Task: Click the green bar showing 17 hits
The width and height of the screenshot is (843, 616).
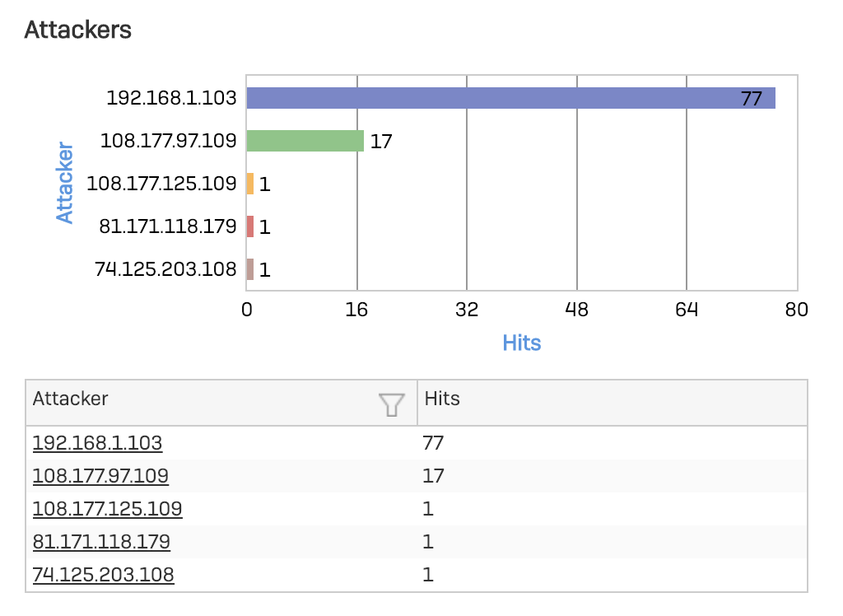Action: pos(305,141)
